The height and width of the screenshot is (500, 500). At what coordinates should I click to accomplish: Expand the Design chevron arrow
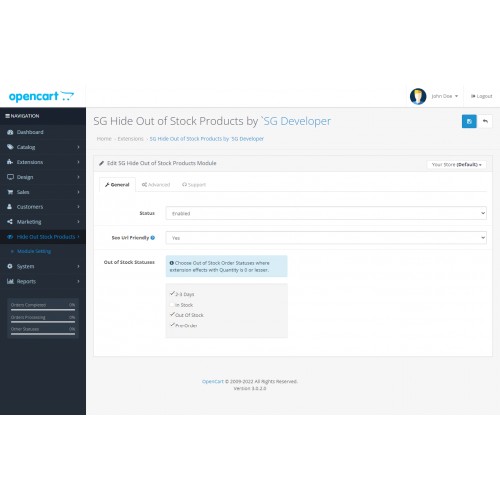(78, 177)
